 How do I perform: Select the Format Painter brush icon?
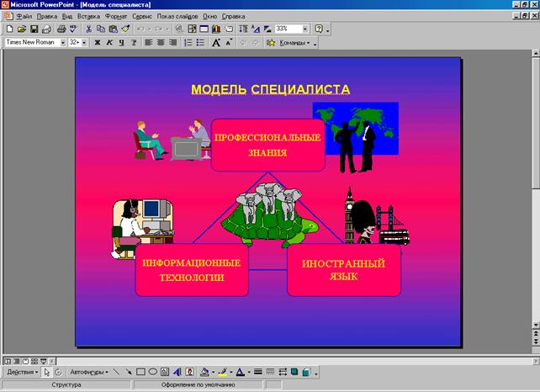[x=125, y=29]
